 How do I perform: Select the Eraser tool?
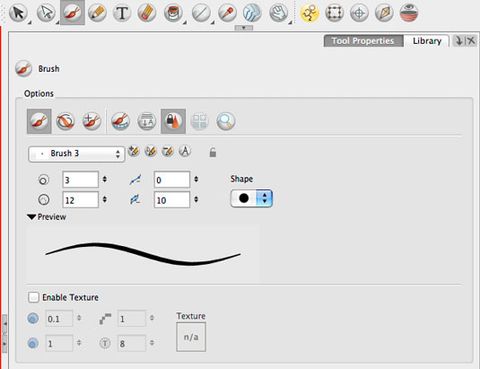147,13
